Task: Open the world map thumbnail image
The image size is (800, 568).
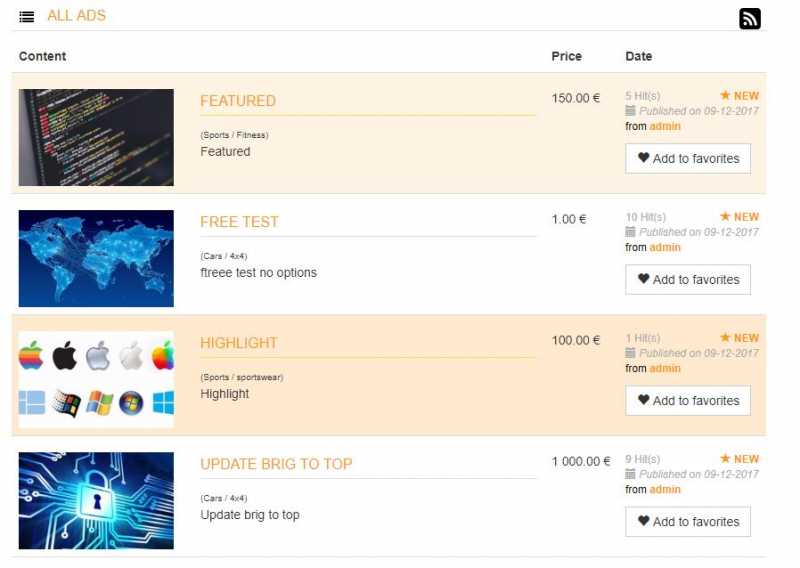Action: [x=96, y=258]
